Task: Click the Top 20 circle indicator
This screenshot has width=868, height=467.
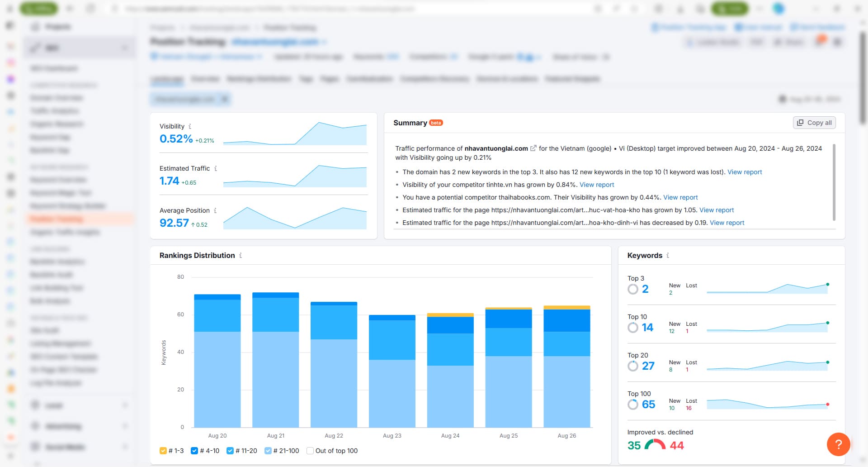Action: 633,366
